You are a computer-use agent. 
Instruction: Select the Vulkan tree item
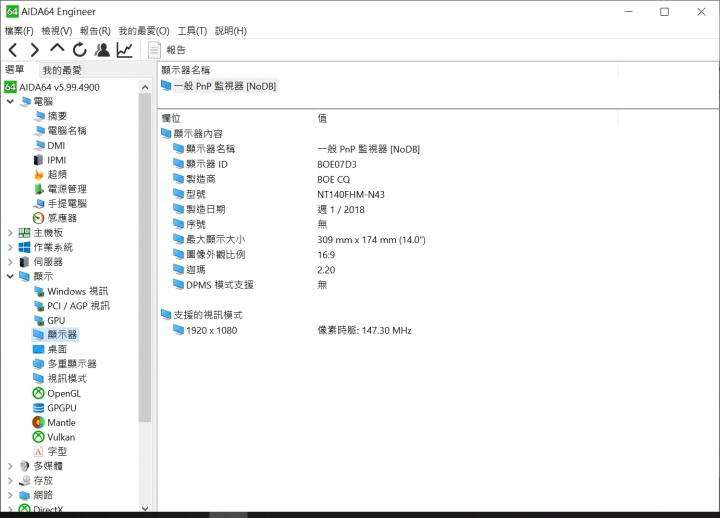[54, 437]
